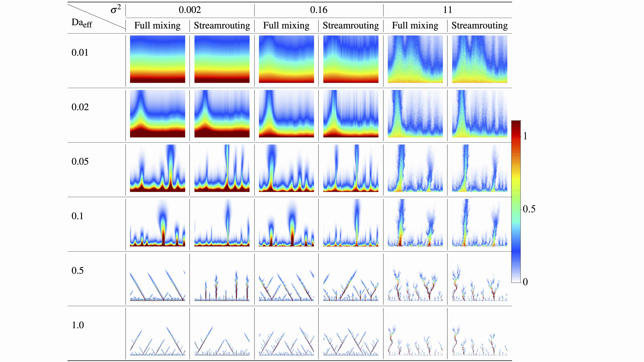Open panel Da 1.0, σ² 0.002 Full mixing
This screenshot has height=362, width=644.
coord(157,332)
